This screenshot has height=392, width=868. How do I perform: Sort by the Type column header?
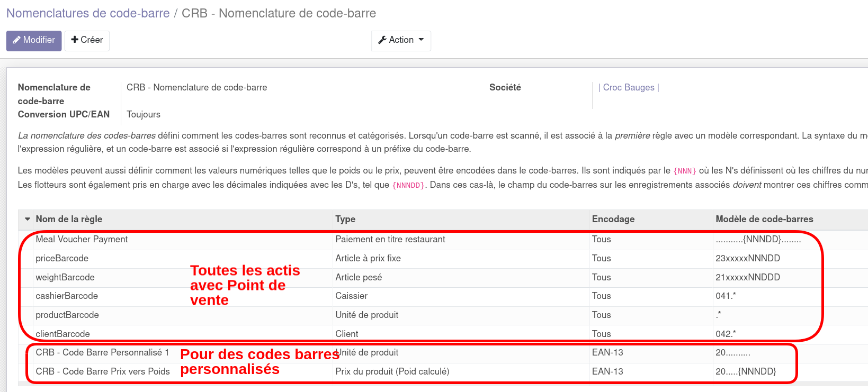345,219
